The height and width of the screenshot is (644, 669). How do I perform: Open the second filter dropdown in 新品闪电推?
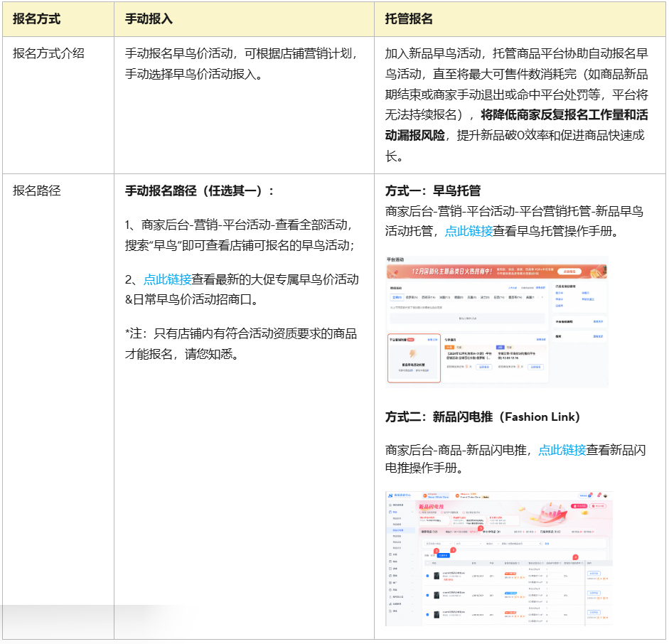pyautogui.click(x=468, y=543)
